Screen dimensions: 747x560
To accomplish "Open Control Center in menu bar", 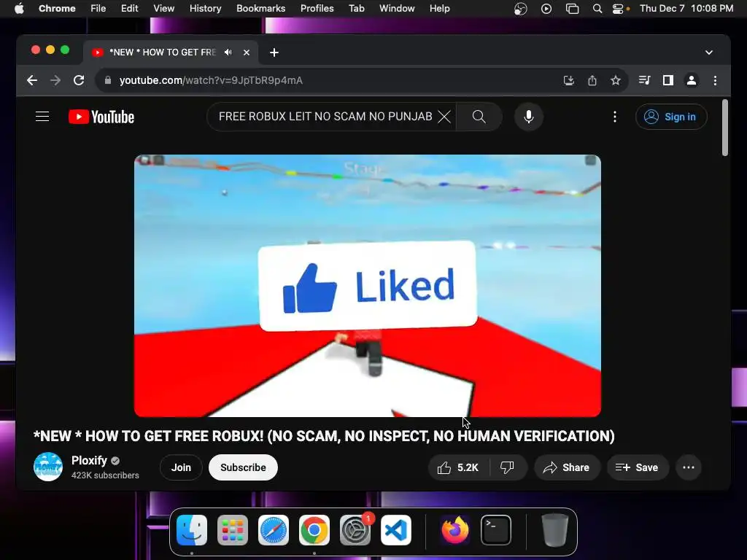I will coord(618,9).
